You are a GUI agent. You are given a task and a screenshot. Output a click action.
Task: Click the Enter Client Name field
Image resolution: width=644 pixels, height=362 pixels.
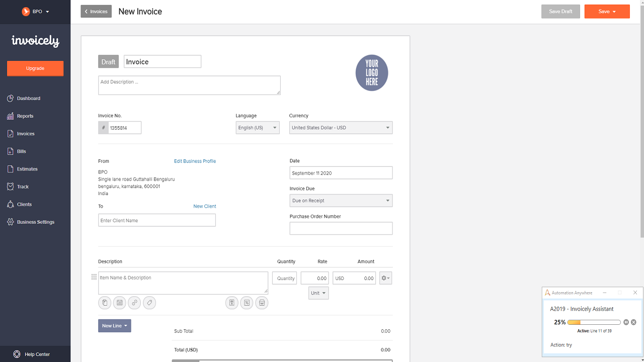(157, 220)
